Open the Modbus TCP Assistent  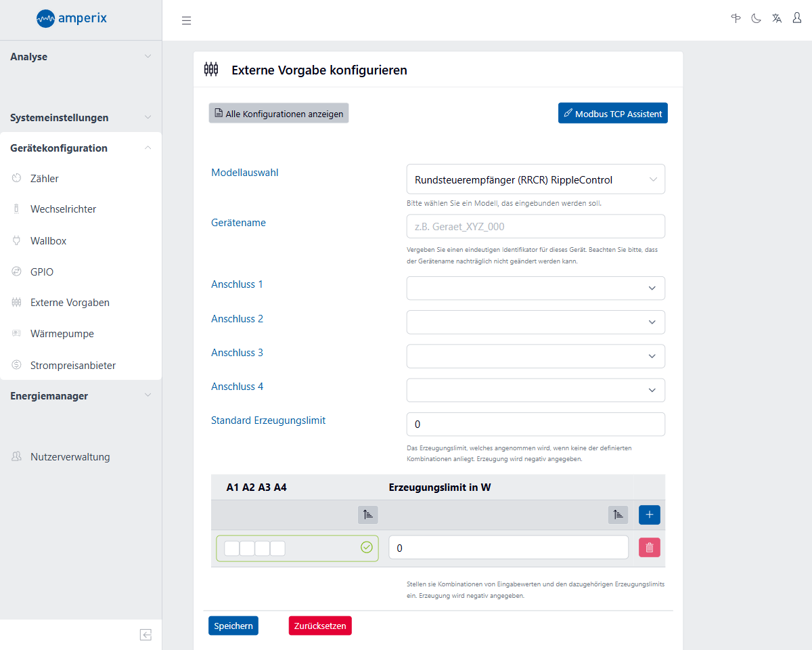612,114
